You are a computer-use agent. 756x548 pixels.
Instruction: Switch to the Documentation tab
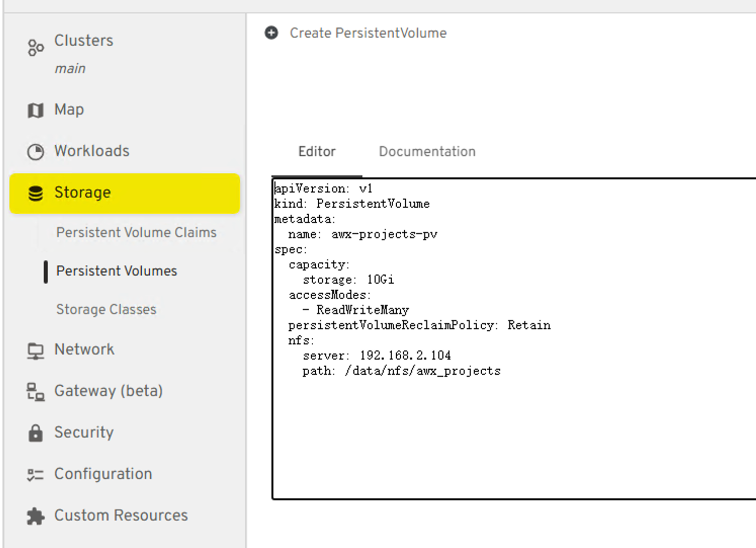pos(427,151)
